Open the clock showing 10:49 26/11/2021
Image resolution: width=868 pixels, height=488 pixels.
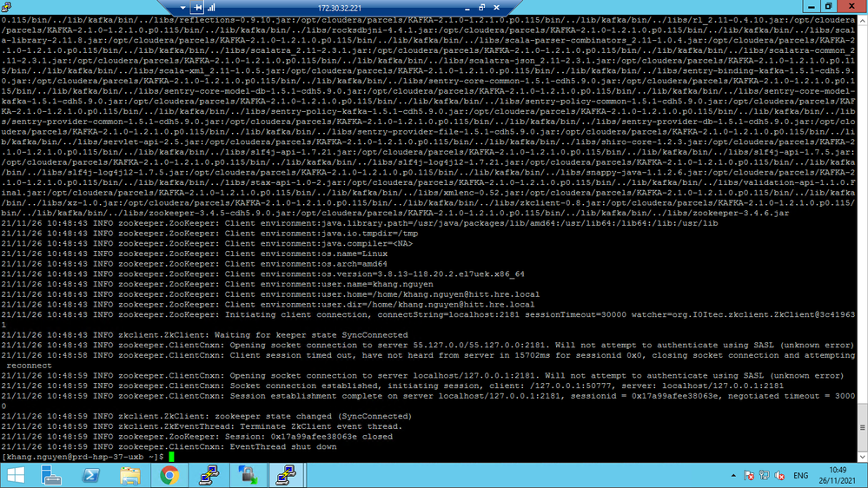pos(838,475)
